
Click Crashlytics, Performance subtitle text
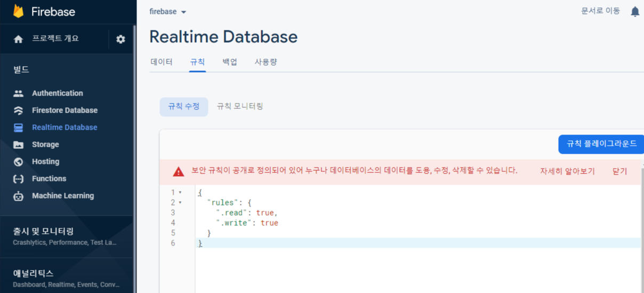click(65, 243)
